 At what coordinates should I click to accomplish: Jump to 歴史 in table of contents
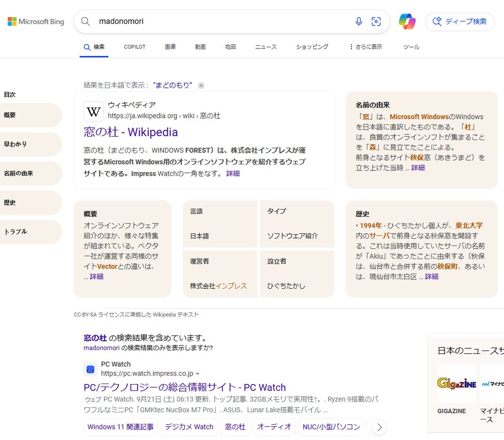click(30, 203)
